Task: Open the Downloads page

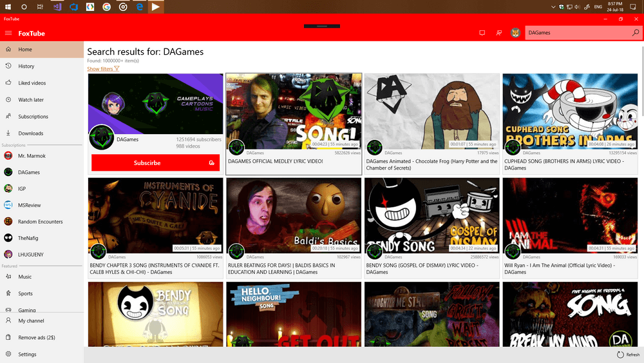Action: [x=42, y=133]
